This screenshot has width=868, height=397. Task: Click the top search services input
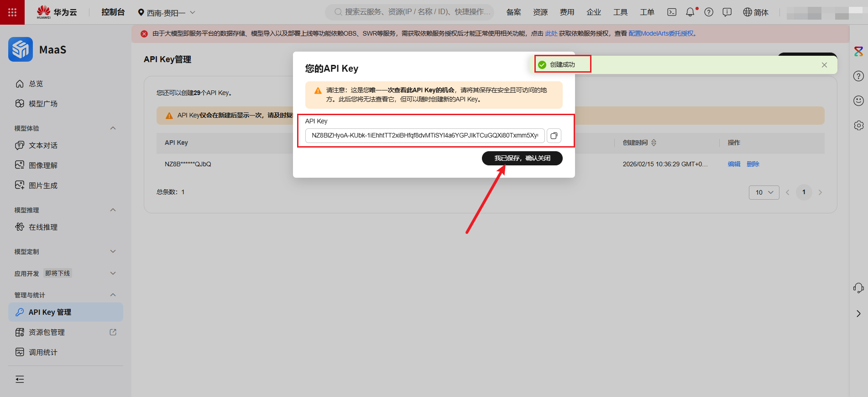[x=409, y=12]
